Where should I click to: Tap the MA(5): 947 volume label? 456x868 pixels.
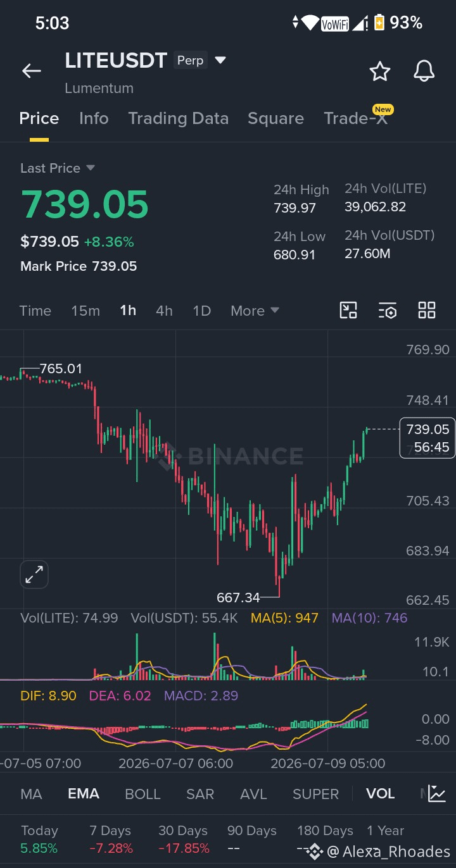284,618
